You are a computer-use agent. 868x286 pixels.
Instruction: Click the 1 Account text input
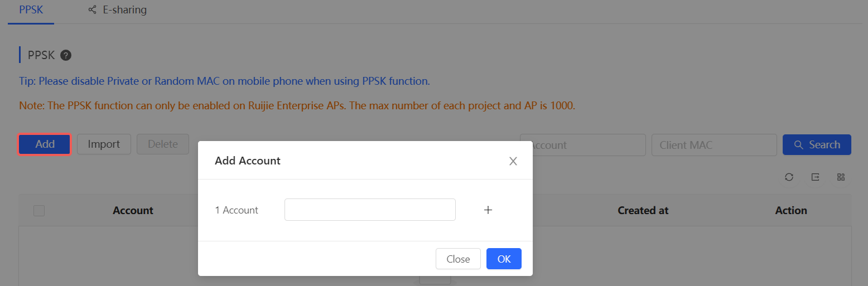click(x=370, y=210)
